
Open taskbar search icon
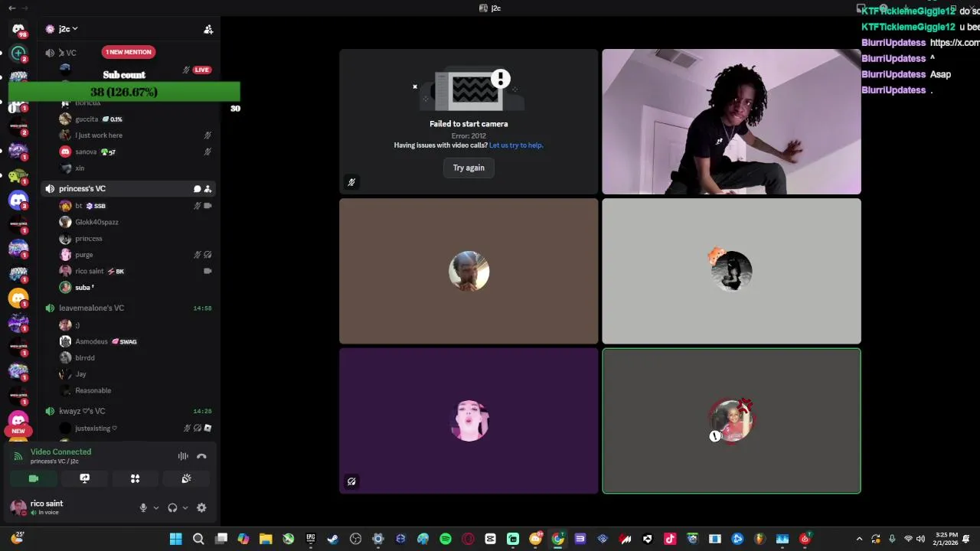point(198,539)
